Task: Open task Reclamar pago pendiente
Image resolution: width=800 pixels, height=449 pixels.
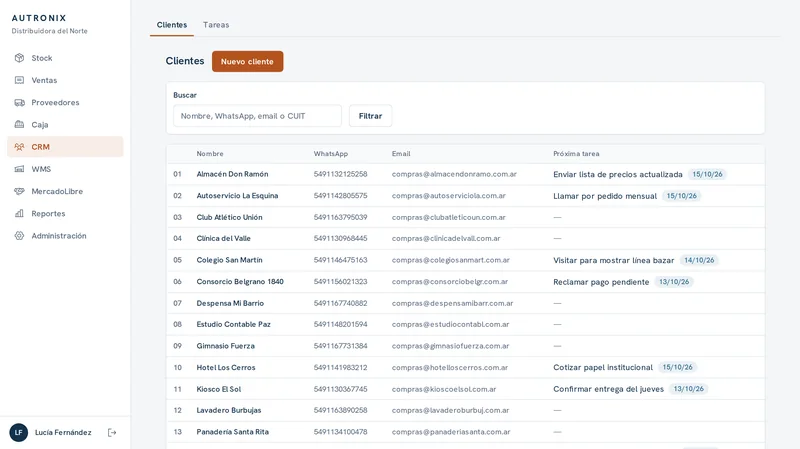Action: coord(601,282)
